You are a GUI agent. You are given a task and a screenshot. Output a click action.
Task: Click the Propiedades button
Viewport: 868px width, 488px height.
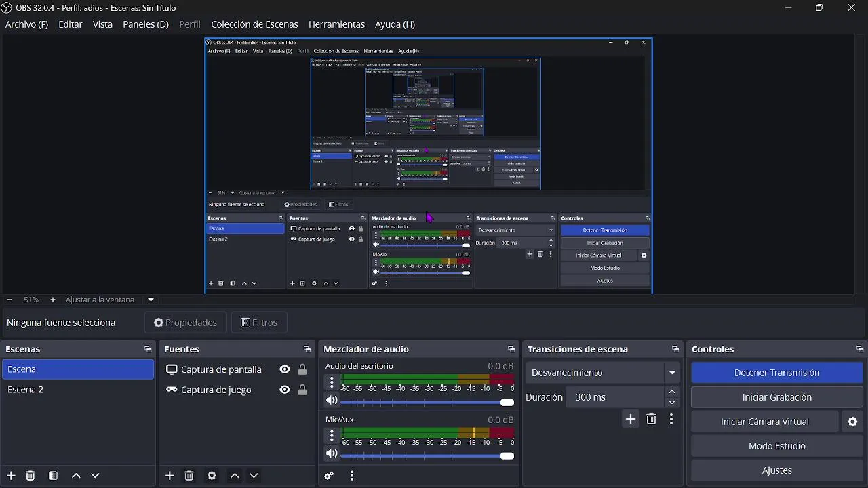186,323
